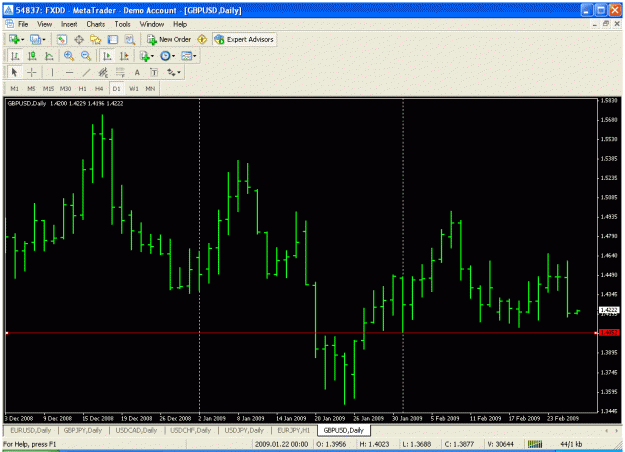Set timeframe to M15
Screen dimensions: 625x452
[49, 88]
